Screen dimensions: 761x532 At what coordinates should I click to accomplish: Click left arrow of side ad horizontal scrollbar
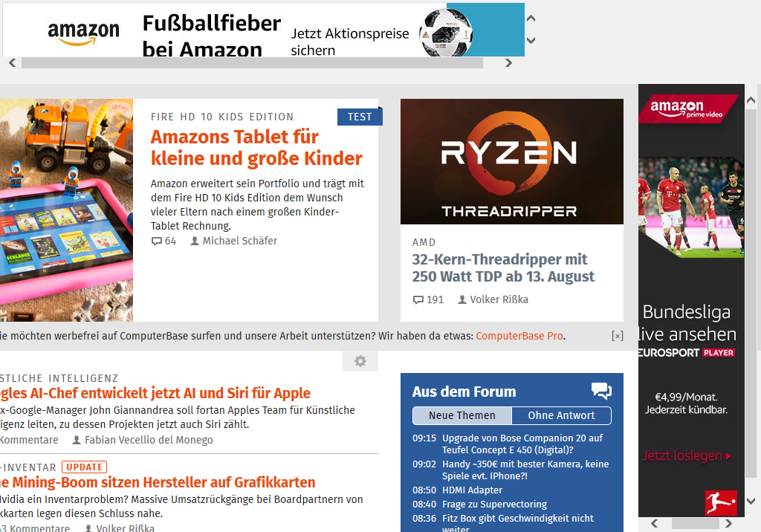654,523
